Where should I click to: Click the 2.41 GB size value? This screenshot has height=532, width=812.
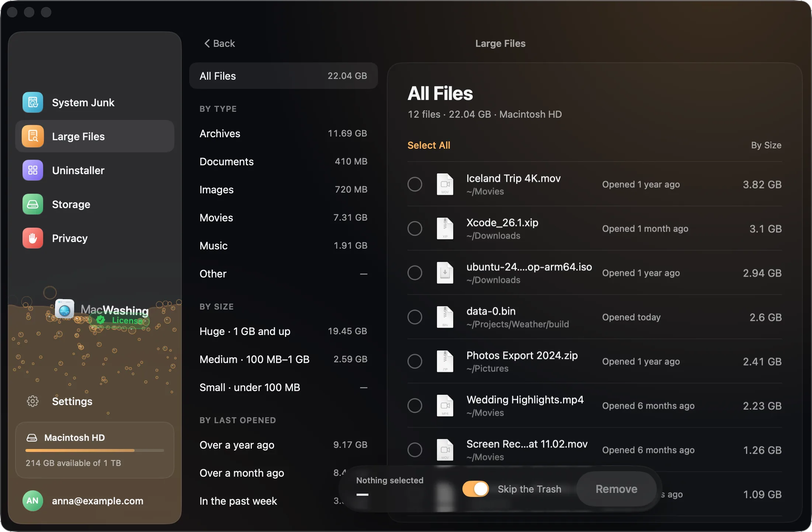coord(762,362)
